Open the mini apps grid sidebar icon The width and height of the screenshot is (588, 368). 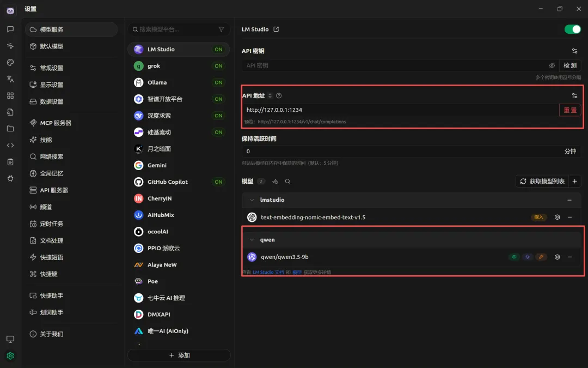(10, 95)
